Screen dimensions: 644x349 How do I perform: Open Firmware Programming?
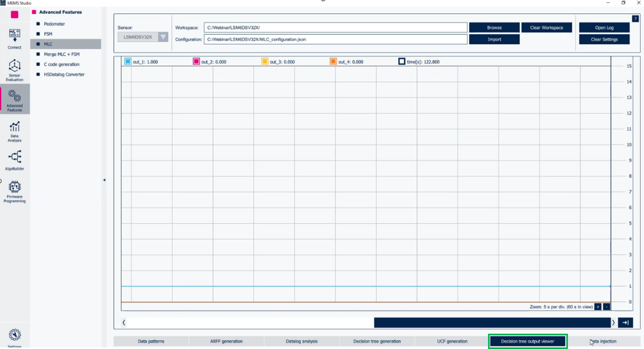14,189
